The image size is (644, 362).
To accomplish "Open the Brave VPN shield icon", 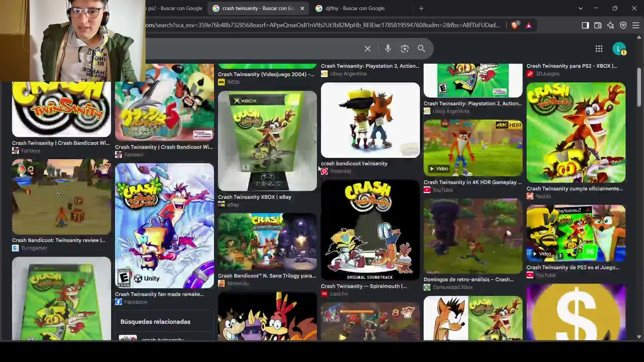I will [623, 25].
